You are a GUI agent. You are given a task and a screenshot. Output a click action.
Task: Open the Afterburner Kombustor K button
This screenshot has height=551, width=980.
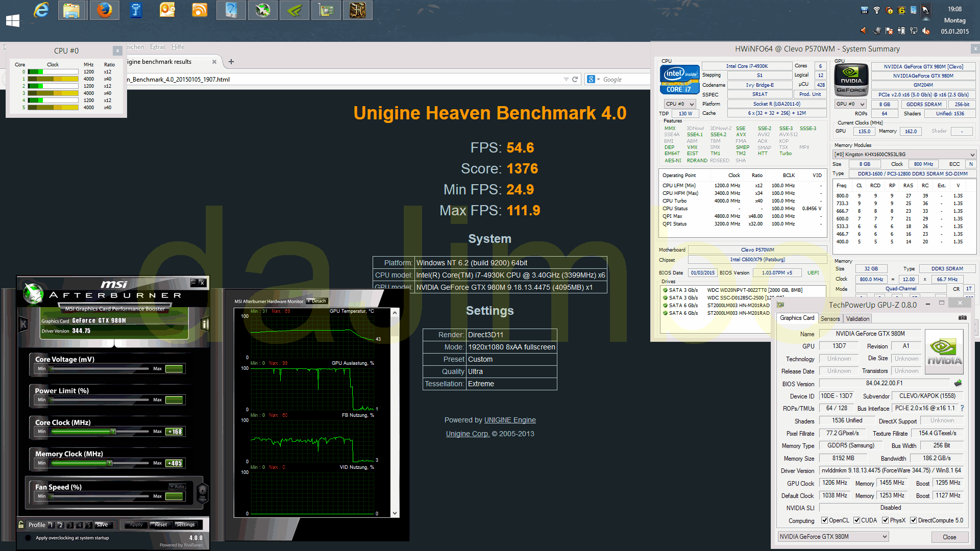pyautogui.click(x=23, y=324)
